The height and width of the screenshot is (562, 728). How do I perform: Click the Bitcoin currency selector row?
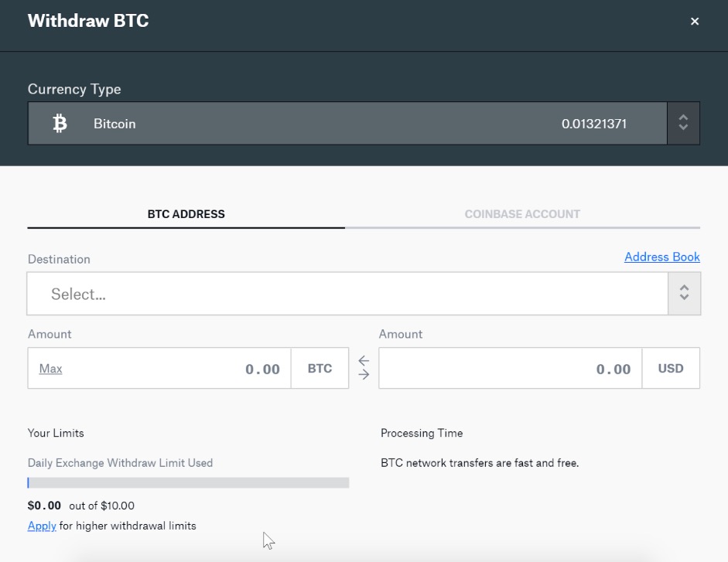point(347,123)
